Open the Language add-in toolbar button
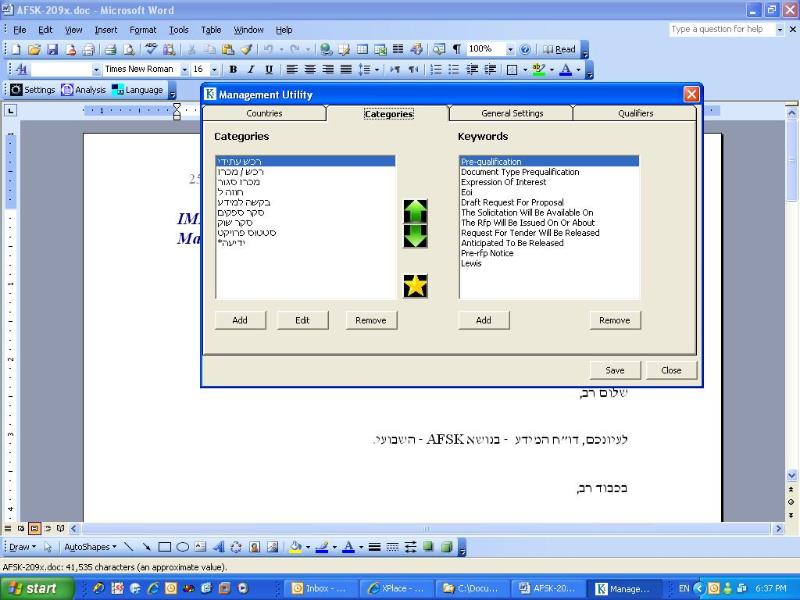This screenshot has width=800, height=600. pos(138,90)
